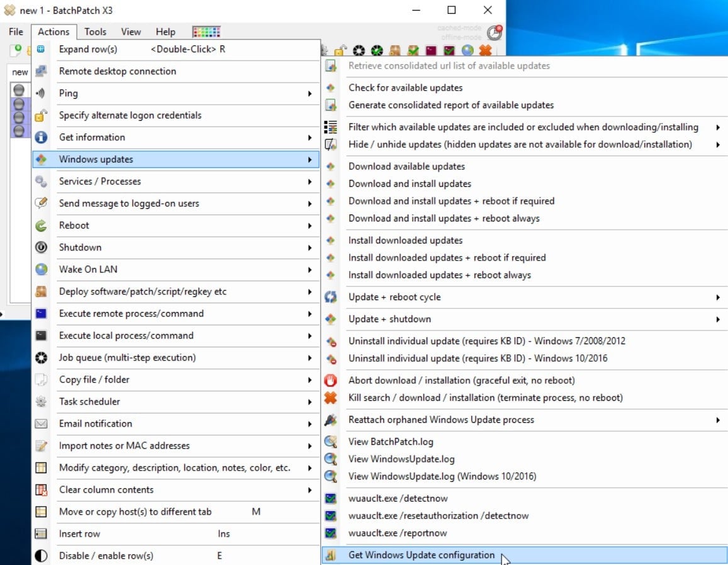
Task: Click the magnifier icon for View BatchPatch.log
Action: click(x=330, y=442)
